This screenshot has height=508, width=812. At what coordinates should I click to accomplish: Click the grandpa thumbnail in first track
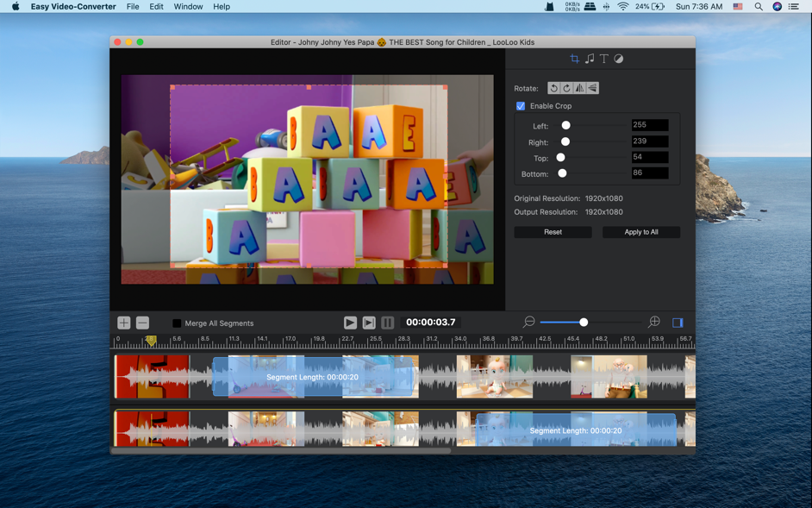pos(609,377)
